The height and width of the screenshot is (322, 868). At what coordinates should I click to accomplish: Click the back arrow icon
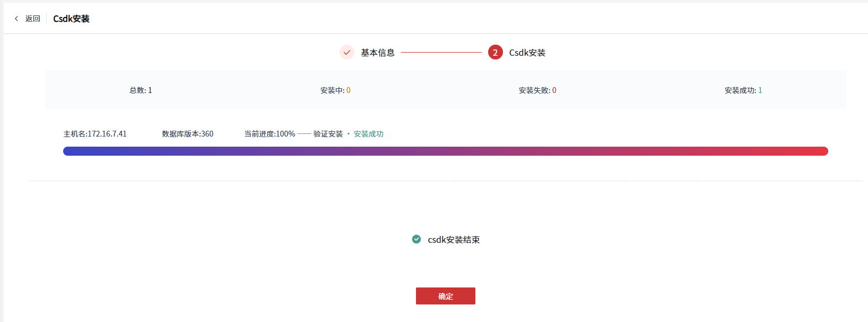pyautogui.click(x=16, y=19)
